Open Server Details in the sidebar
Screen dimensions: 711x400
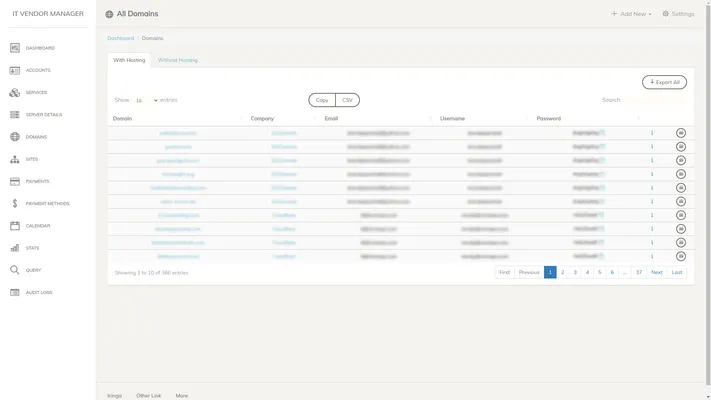(x=43, y=115)
